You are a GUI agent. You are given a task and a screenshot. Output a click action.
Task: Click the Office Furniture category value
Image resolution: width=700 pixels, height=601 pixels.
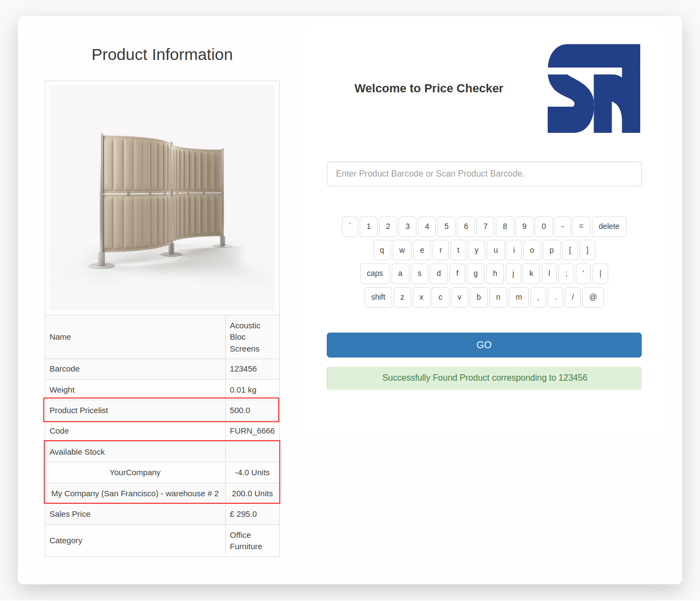[x=246, y=541]
